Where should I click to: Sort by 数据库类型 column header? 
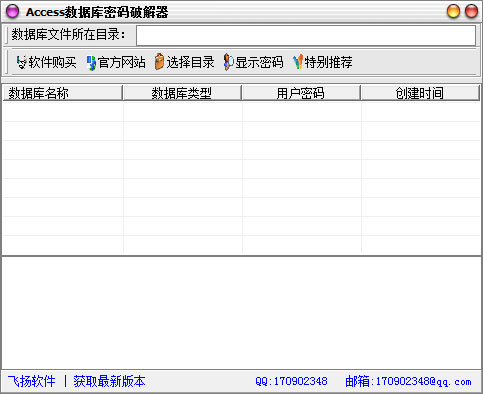pos(182,93)
